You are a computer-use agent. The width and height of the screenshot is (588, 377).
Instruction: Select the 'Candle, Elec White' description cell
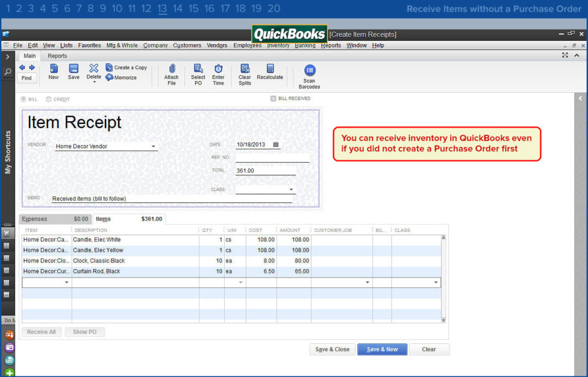(x=136, y=240)
